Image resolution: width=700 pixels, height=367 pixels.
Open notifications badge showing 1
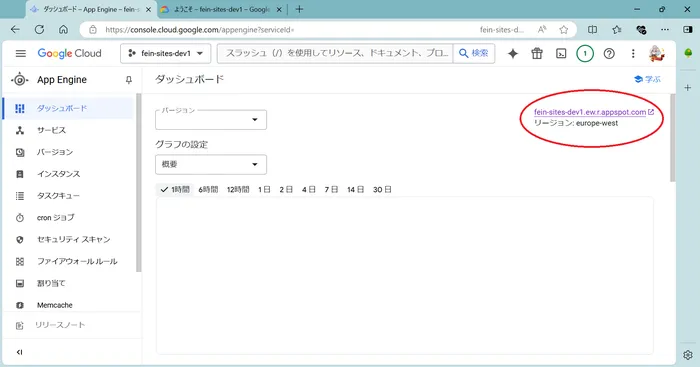585,54
